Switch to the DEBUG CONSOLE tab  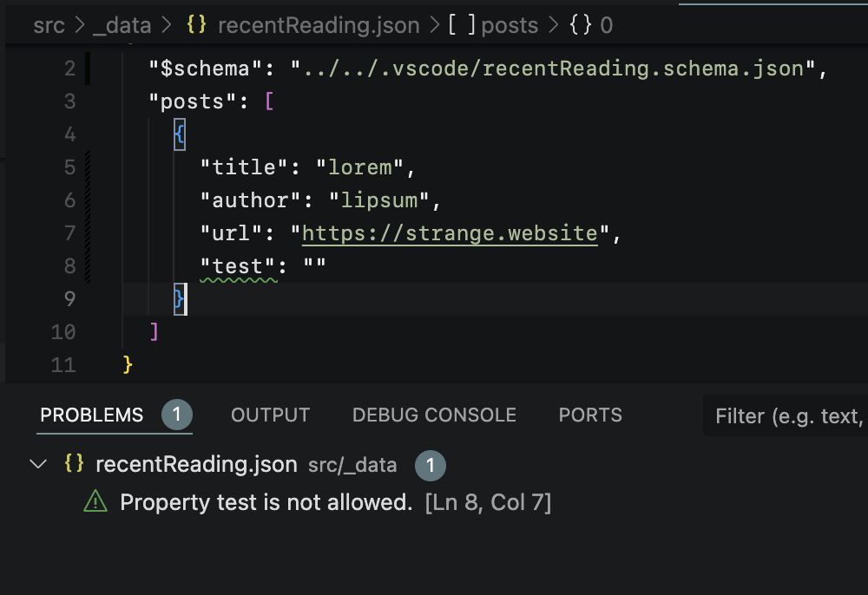pos(434,415)
